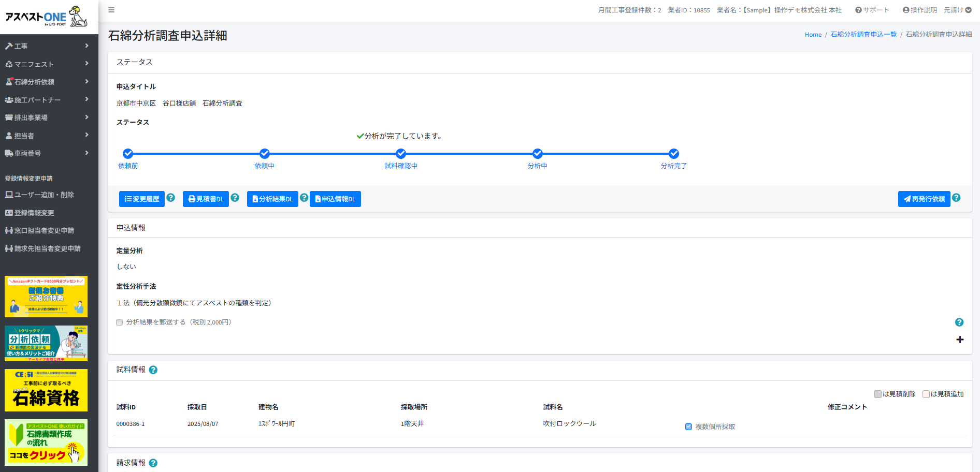Expand the 石綿分析依頼 sidebar menu
The width and height of the screenshot is (980, 472).
[47, 82]
